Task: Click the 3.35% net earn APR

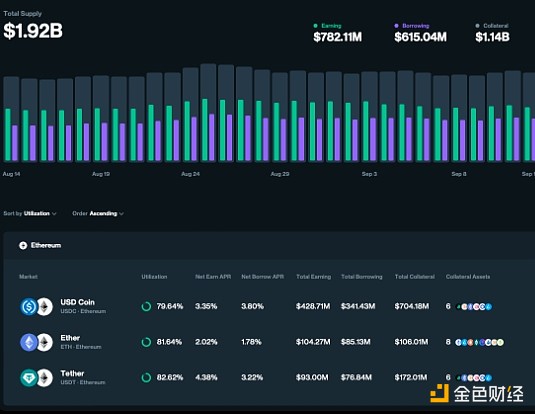Action: coord(206,306)
